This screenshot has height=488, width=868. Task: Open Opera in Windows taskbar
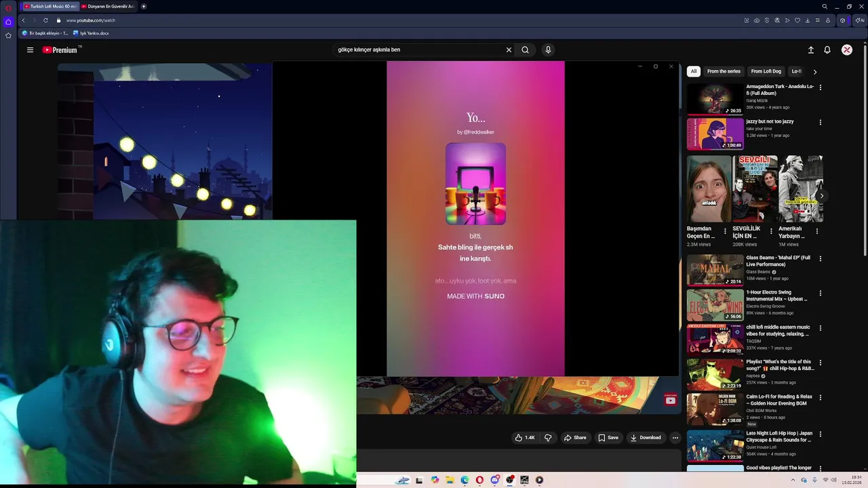point(479,480)
